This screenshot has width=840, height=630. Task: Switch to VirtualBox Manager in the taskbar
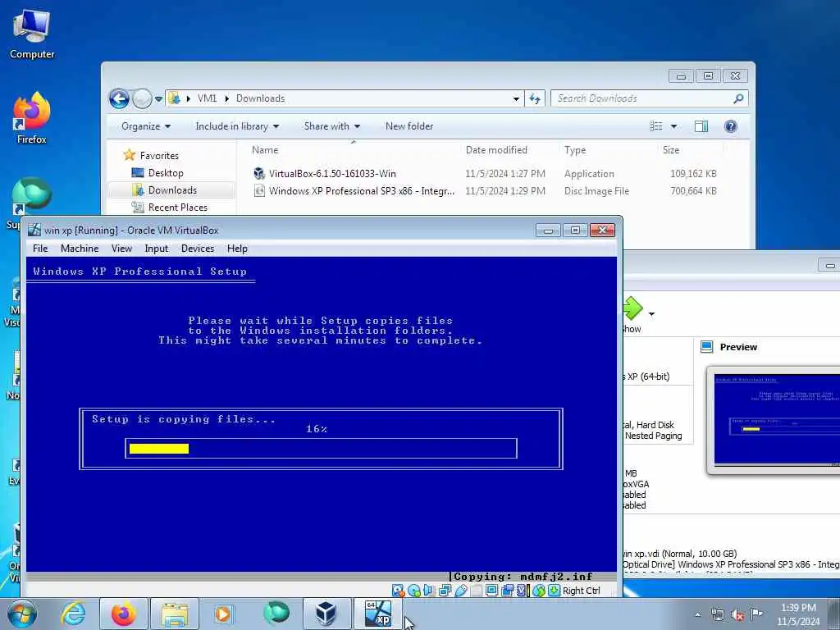point(326,614)
